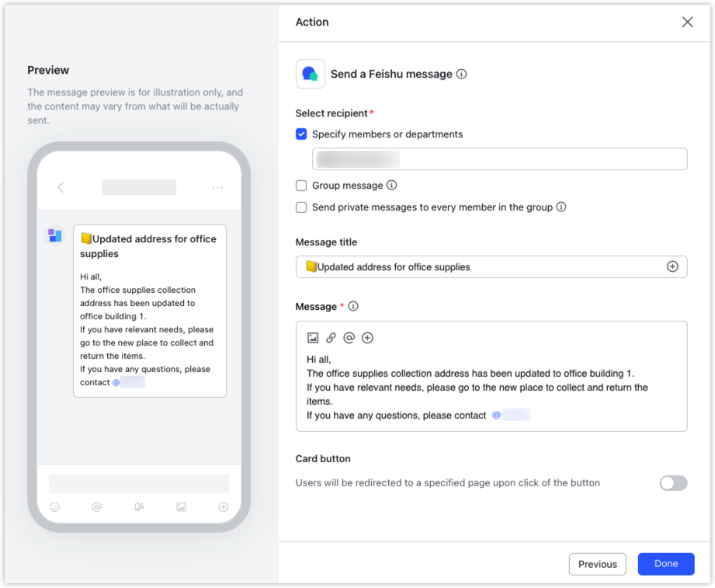Uncheck Specify members or departments
The height and width of the screenshot is (588, 715).
(300, 134)
